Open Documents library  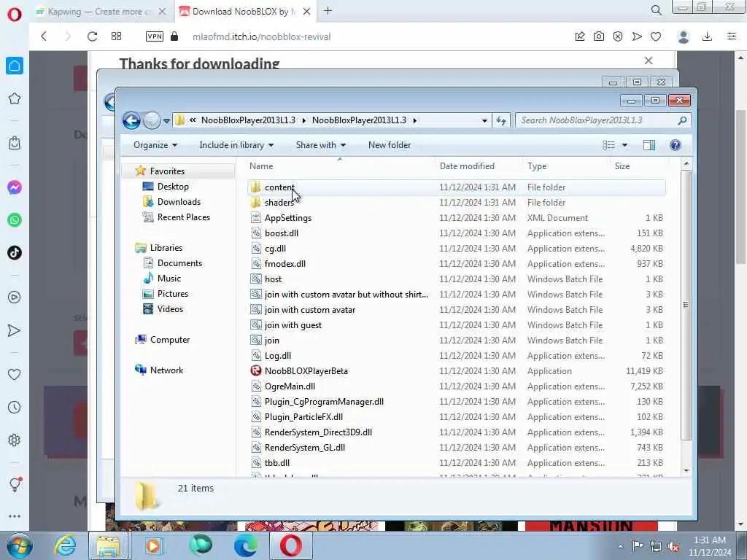tap(179, 262)
